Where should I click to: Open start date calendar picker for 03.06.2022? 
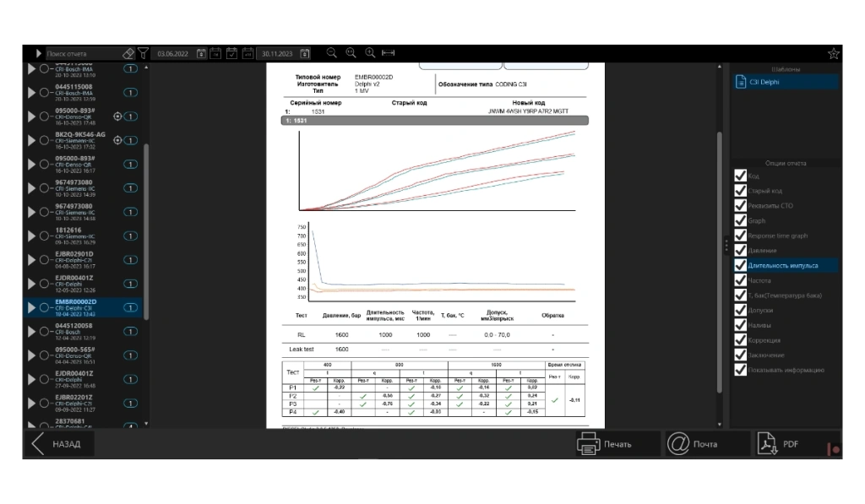tap(201, 53)
